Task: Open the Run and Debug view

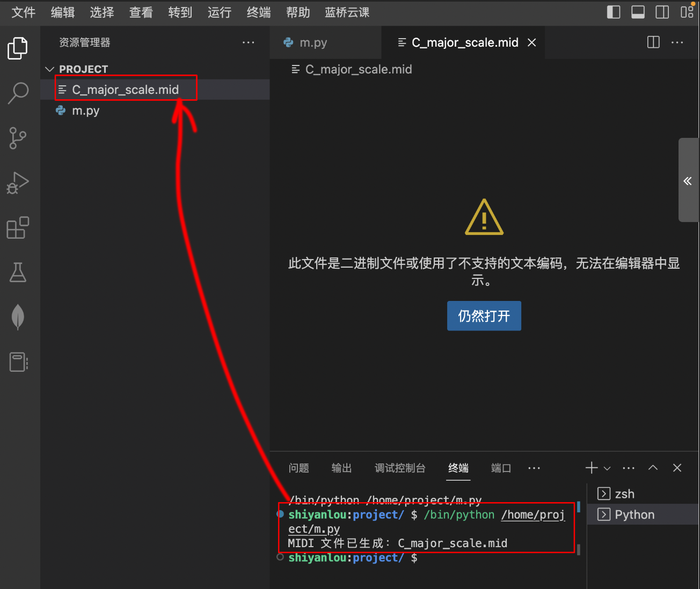Action: point(18,183)
